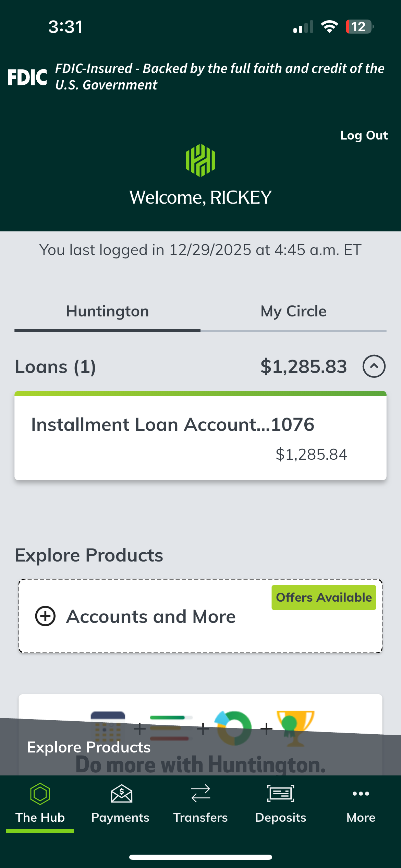Switch to the My Circle tab
Viewport: 401px width, 868px height.
coord(293,312)
